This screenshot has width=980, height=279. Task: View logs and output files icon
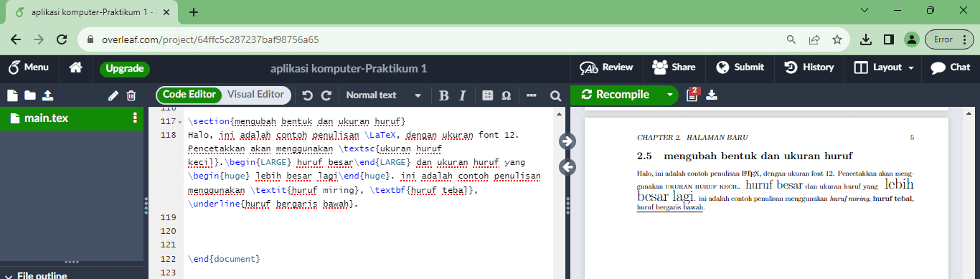692,95
